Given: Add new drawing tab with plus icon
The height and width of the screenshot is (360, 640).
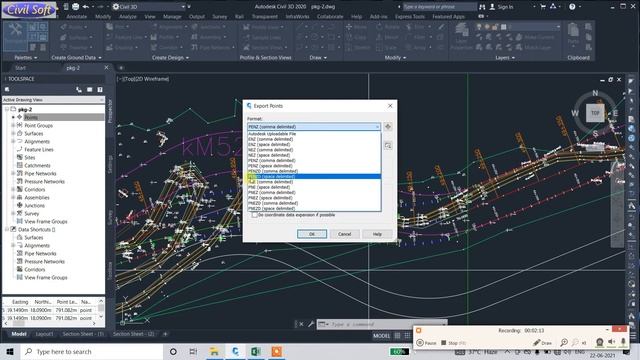Looking at the screenshot, I should (121, 68).
